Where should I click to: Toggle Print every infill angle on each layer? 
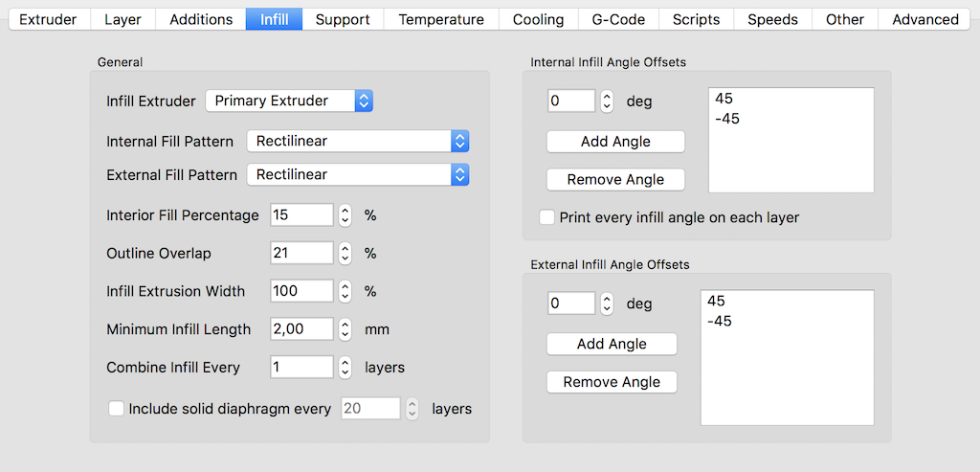pos(547,217)
